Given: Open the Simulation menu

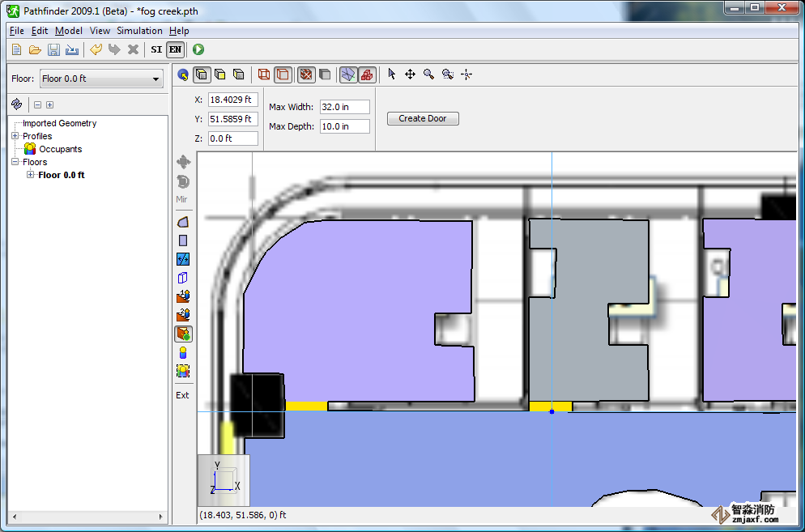Looking at the screenshot, I should [x=139, y=31].
